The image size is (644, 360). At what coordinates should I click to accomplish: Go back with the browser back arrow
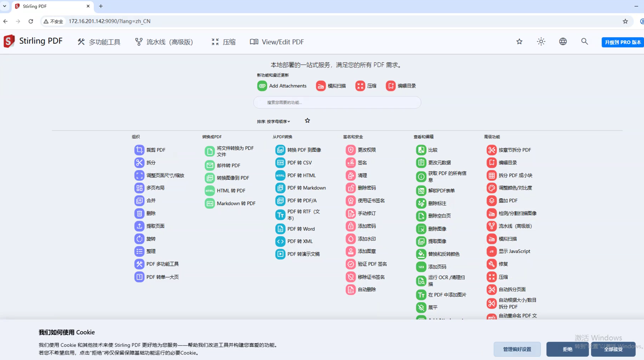(x=5, y=21)
